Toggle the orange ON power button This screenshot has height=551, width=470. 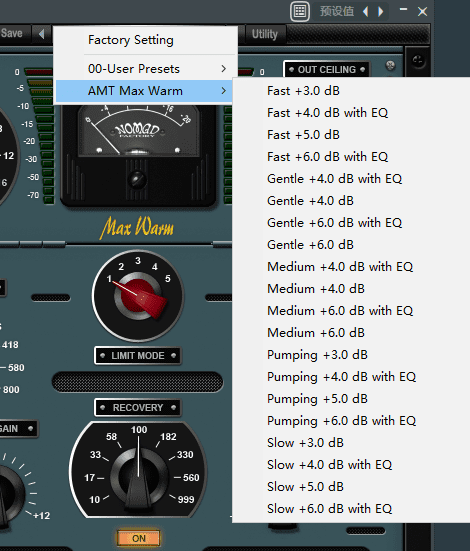[x=139, y=538]
